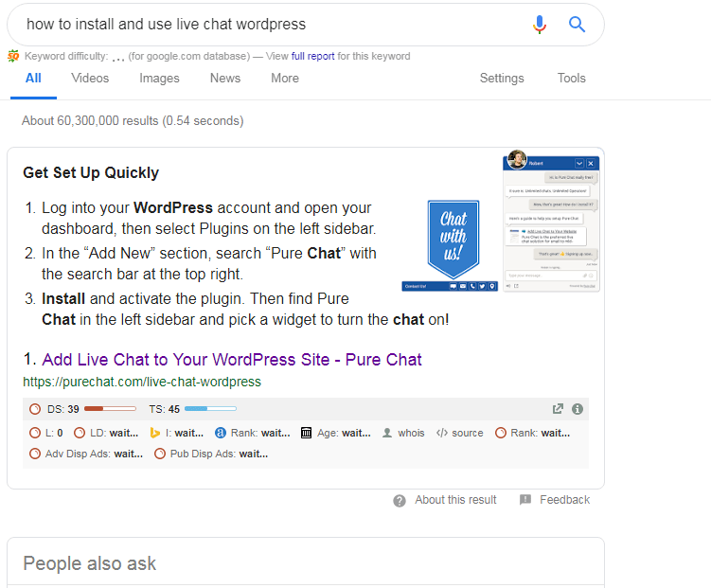The image size is (711, 588).
Task: Switch to the Images tab
Action: (159, 79)
